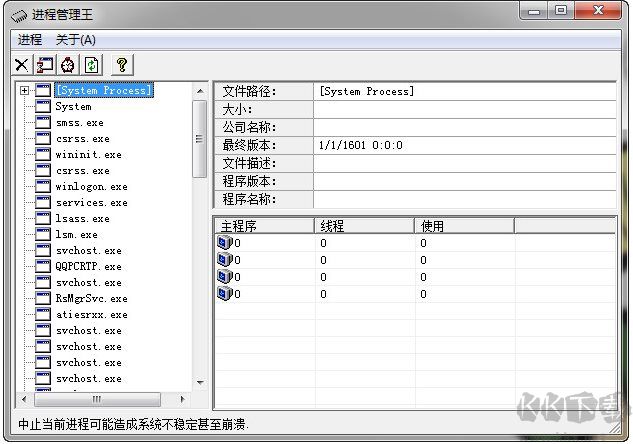Viewport: 633px width, 444px height.
Task: Click the window icon beside wininit.exe
Action: pos(43,154)
